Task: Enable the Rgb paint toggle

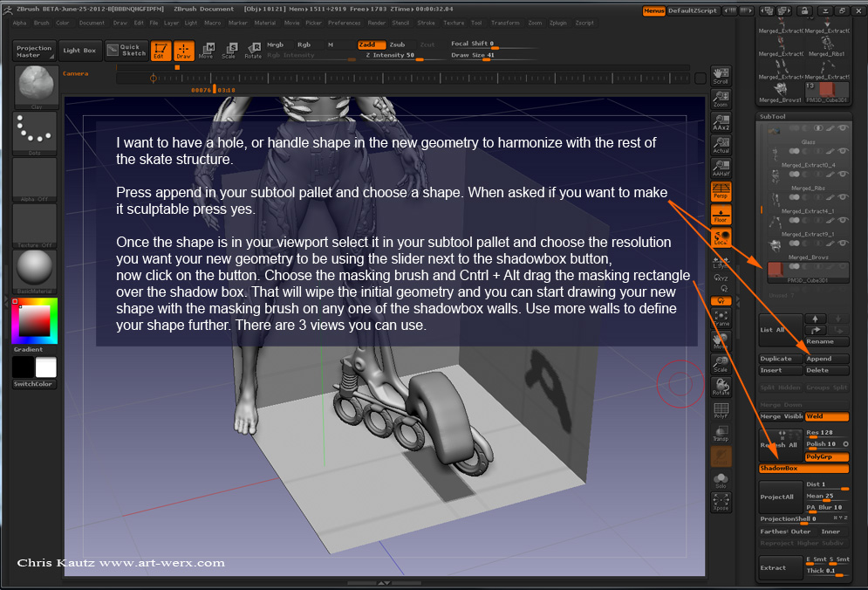Action: tap(304, 45)
